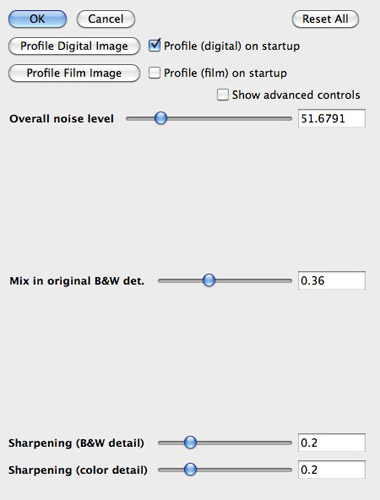
Task: Cancel the noise reduction dialog
Action: 106,19
